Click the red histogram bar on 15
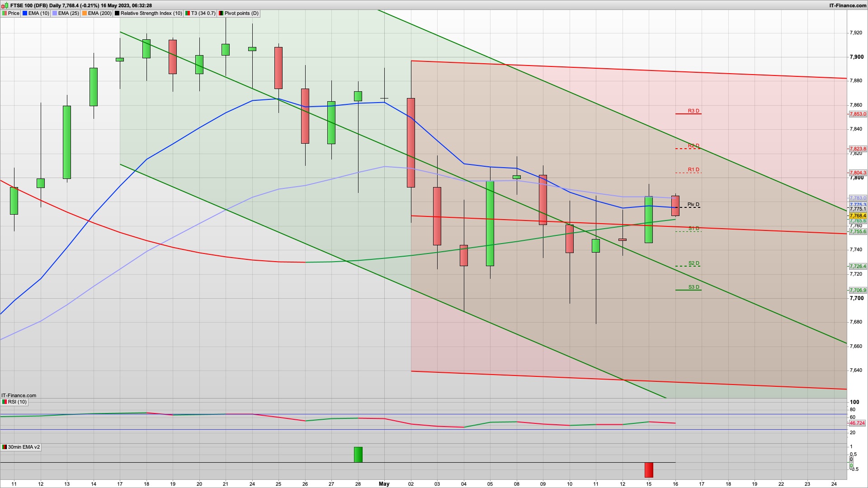 pyautogui.click(x=649, y=470)
